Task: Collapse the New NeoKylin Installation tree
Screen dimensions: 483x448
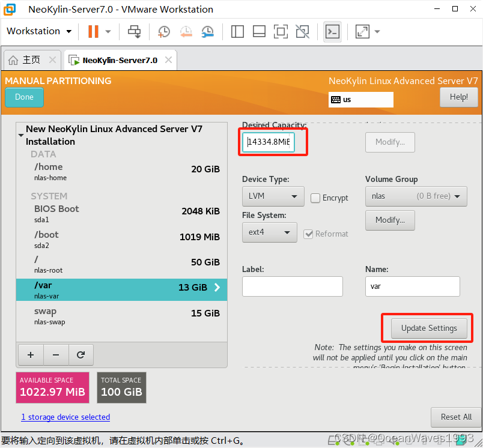Action: pos(21,135)
